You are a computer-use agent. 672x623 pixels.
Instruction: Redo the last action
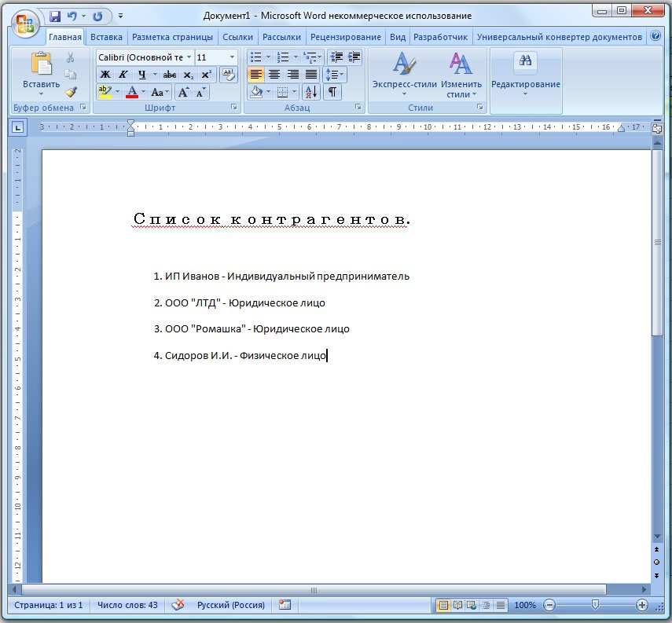(97, 16)
